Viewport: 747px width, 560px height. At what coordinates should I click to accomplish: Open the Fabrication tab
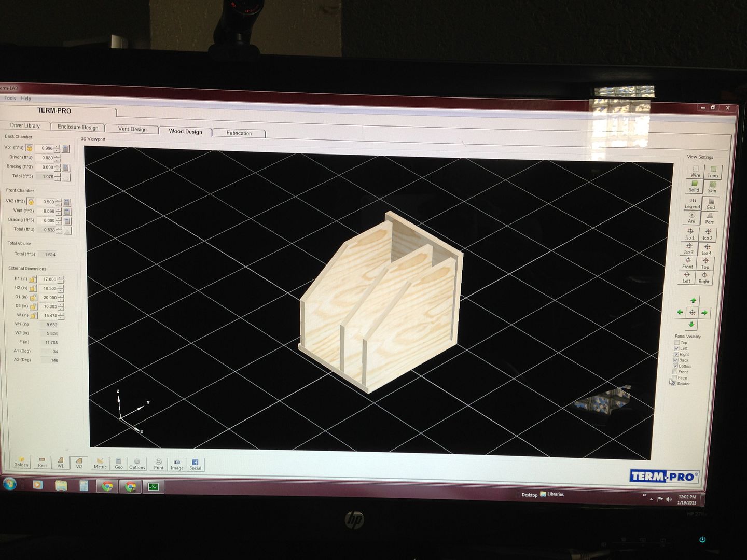[239, 133]
